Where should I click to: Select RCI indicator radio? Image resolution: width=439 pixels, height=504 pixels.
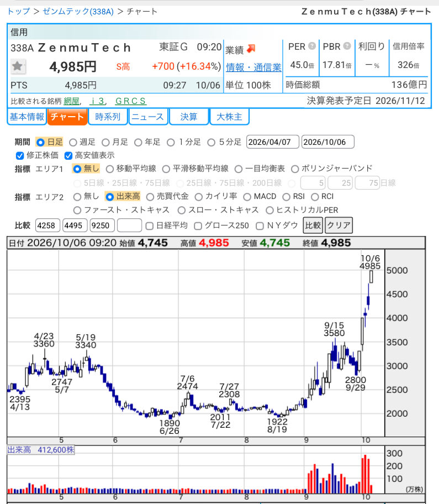pos(315,197)
